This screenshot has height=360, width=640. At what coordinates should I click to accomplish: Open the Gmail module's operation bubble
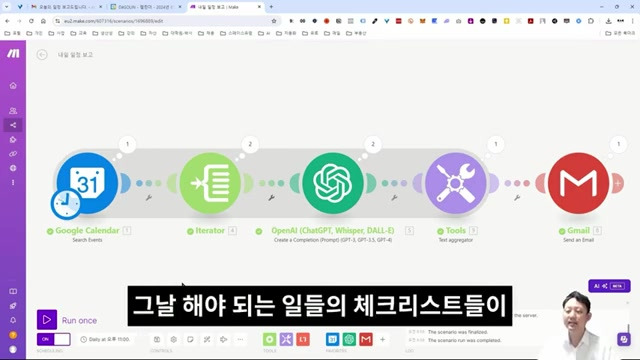click(x=618, y=144)
